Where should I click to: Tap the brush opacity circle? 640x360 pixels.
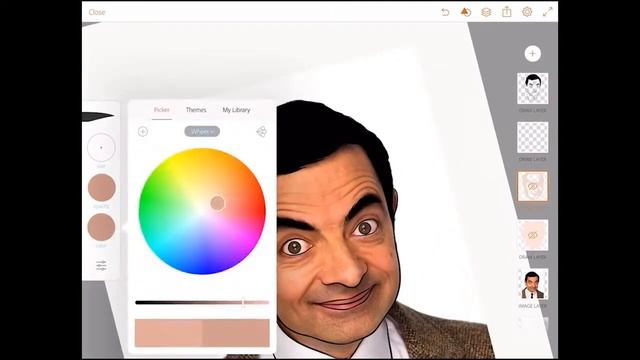pyautogui.click(x=102, y=187)
